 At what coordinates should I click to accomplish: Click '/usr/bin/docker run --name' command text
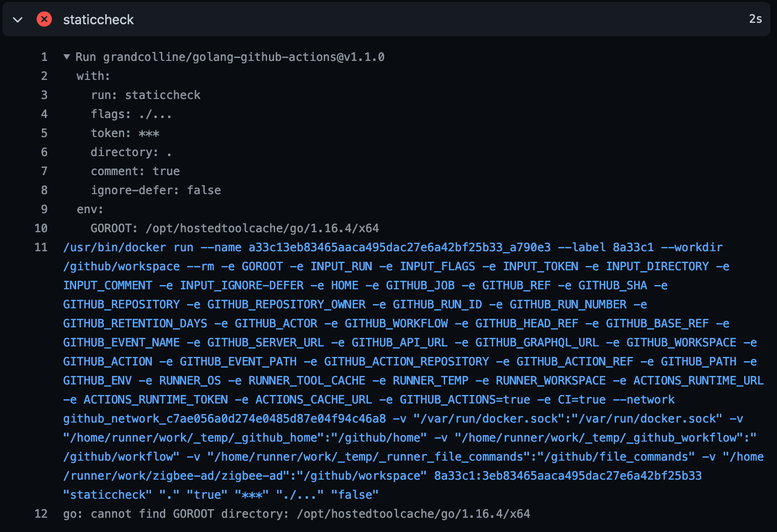pos(152,247)
